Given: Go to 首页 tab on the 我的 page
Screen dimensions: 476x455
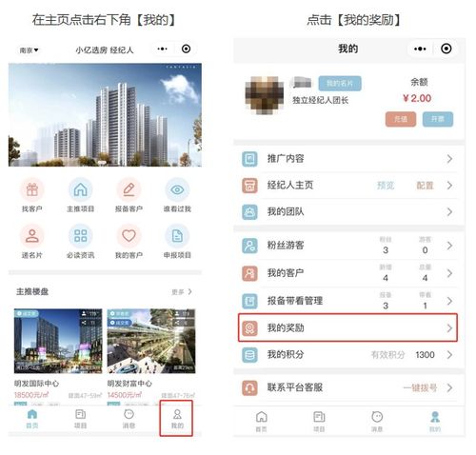Looking at the screenshot, I should 261,422.
